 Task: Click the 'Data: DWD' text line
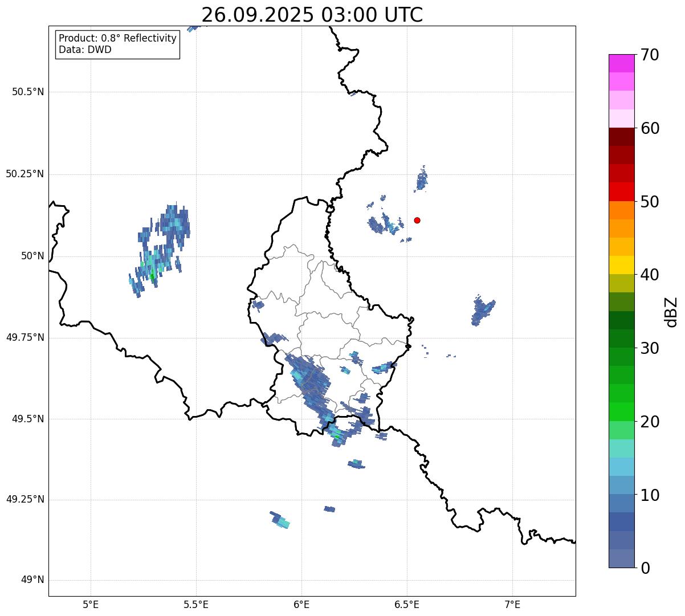click(x=85, y=50)
